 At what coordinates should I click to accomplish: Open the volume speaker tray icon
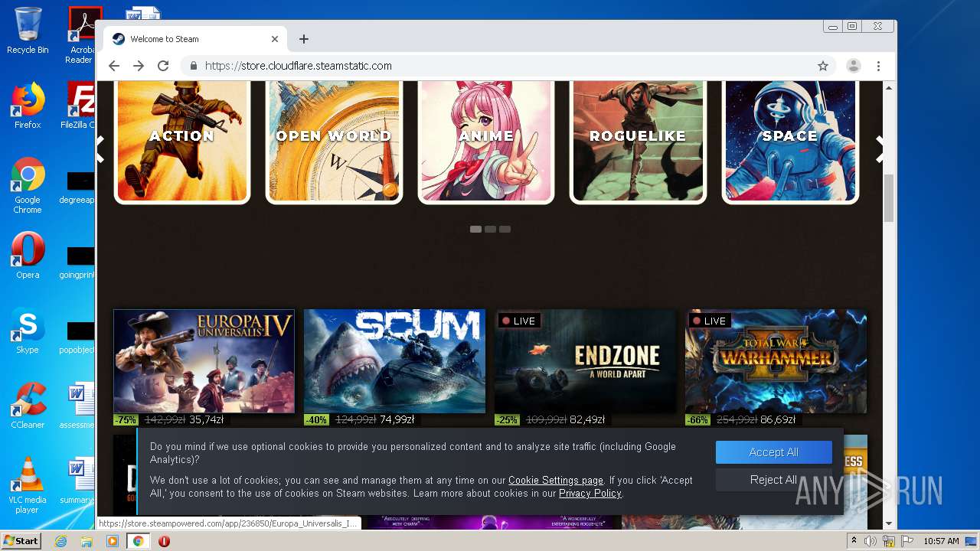pos(871,541)
